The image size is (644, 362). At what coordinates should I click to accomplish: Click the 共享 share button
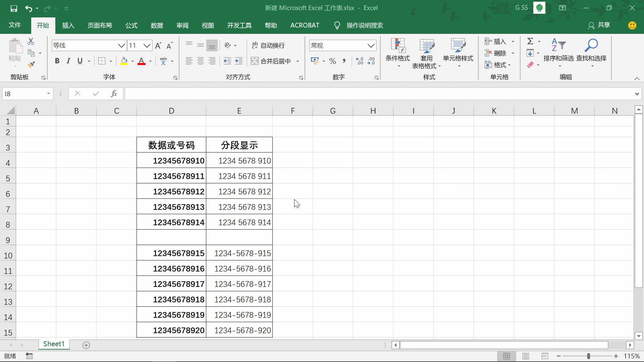(599, 25)
